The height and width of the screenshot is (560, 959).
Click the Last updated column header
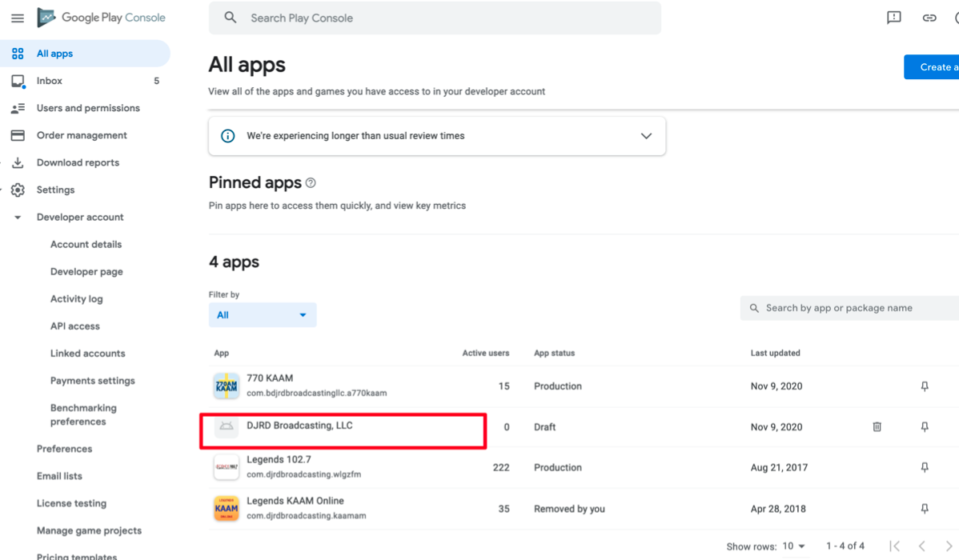pos(776,354)
